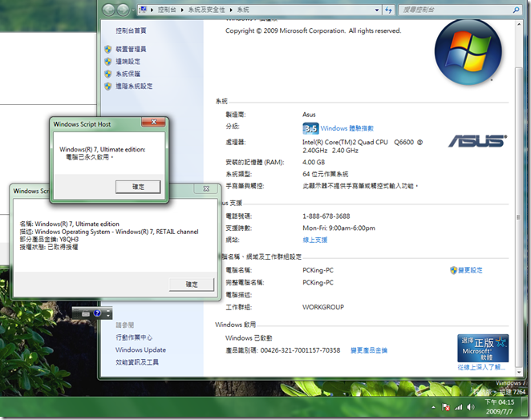
Task: Click the Action Center flag tray icon
Action: coord(446,407)
